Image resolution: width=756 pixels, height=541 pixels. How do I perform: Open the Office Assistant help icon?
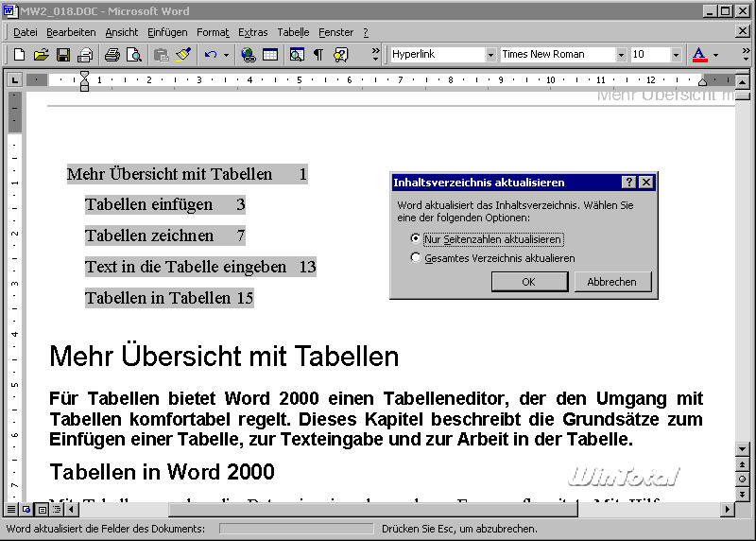point(340,55)
